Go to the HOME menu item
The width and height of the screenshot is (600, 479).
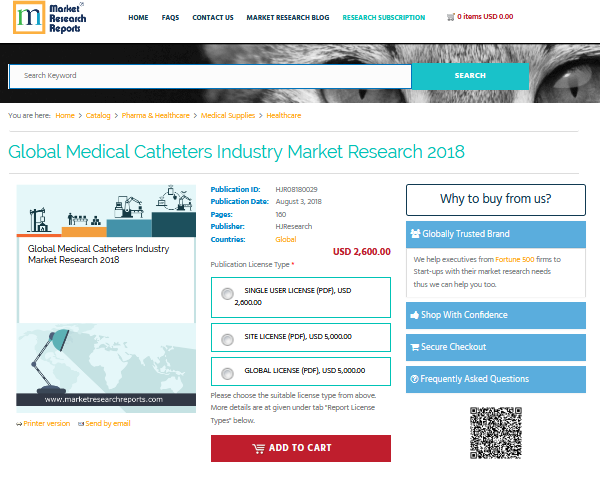click(138, 18)
